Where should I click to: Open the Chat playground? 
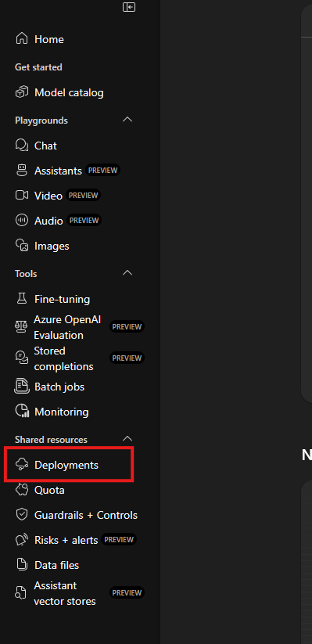click(x=45, y=146)
